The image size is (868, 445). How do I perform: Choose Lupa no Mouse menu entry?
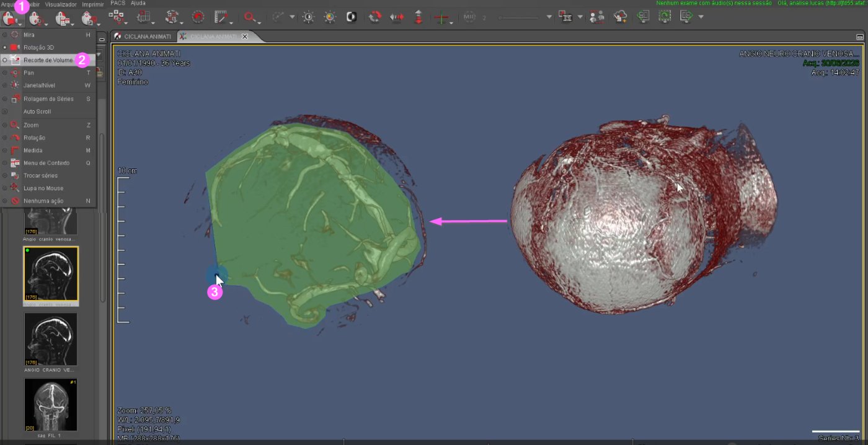coord(48,188)
